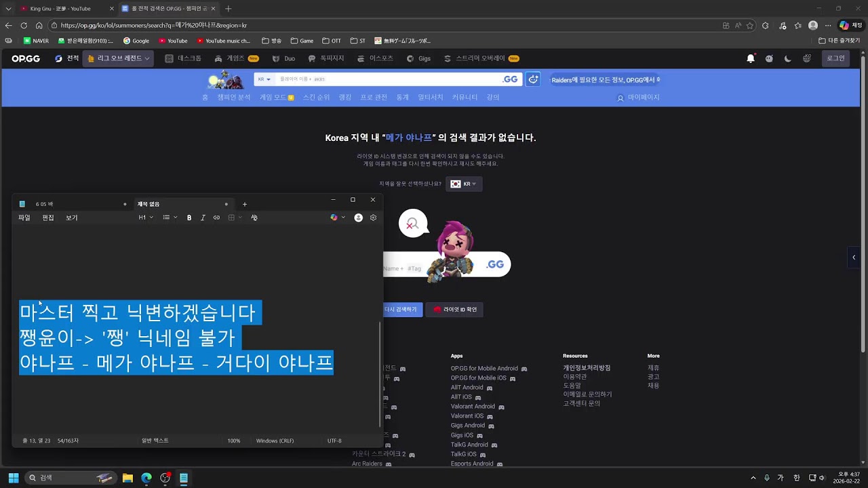Expand the OP.GG side panel arrow
Viewport: 868px width, 488px height.
[854, 258]
